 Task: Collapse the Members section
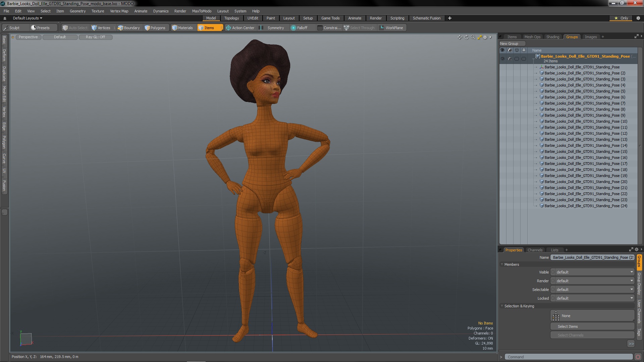pyautogui.click(x=502, y=264)
